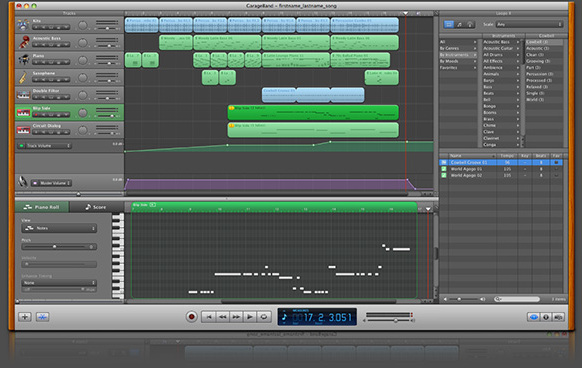The image size is (582, 368).
Task: Open the Media Browser button
Action: point(558,317)
